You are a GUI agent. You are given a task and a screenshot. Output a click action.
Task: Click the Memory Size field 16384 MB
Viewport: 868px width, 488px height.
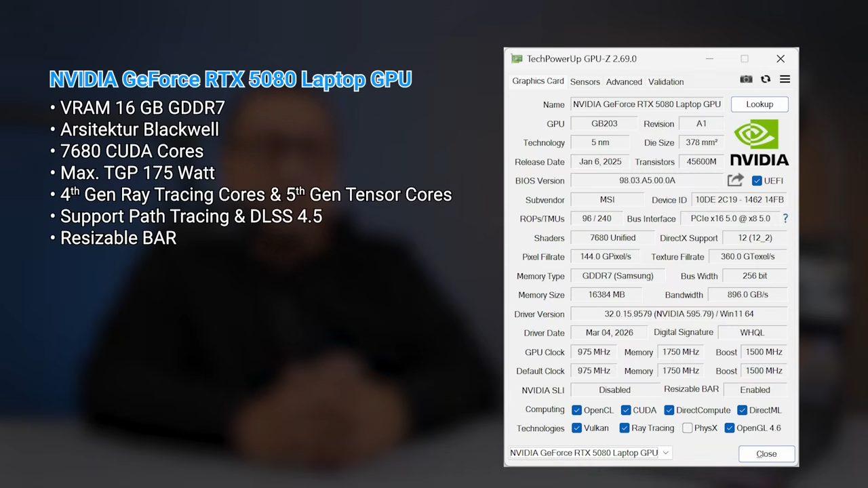606,295
